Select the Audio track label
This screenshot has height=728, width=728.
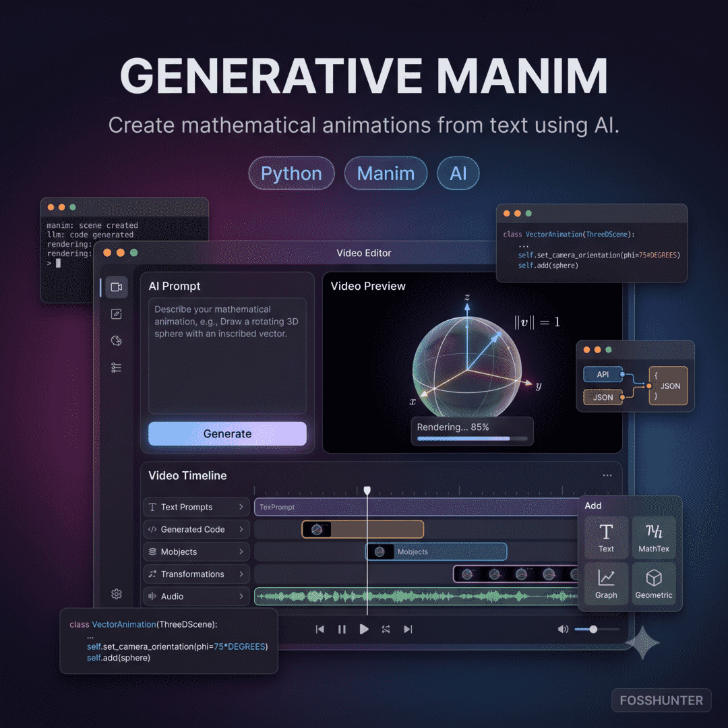tap(173, 596)
